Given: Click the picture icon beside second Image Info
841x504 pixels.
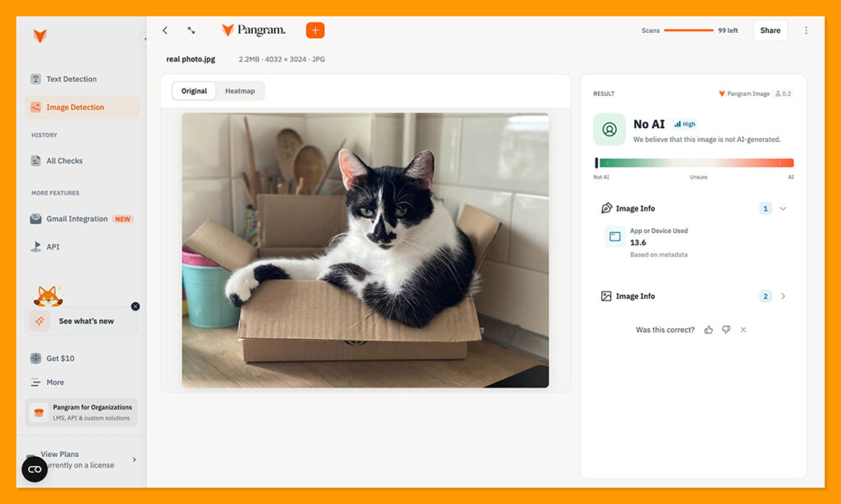Looking at the screenshot, I should (606, 296).
